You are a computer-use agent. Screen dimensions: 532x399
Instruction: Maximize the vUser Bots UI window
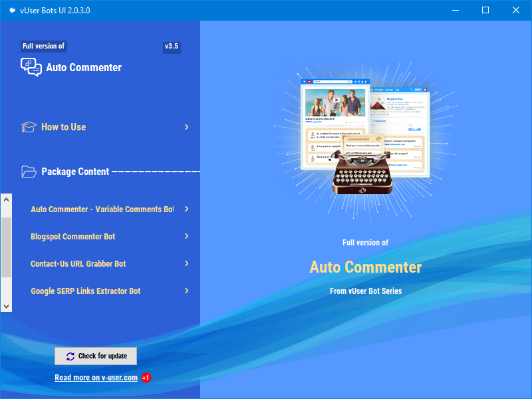click(485, 10)
